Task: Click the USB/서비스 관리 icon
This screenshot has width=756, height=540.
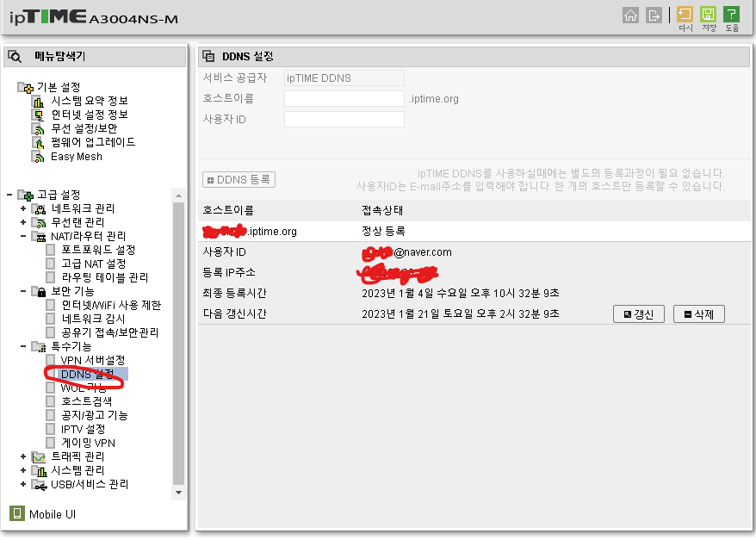Action: pos(39,485)
